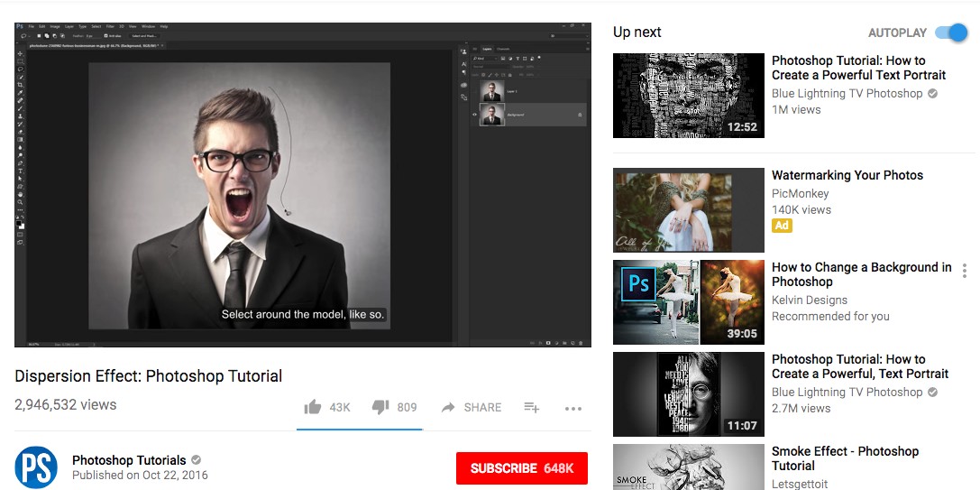Select the Move tool in Photoshop toolbar
The image size is (980, 490).
coord(20,53)
